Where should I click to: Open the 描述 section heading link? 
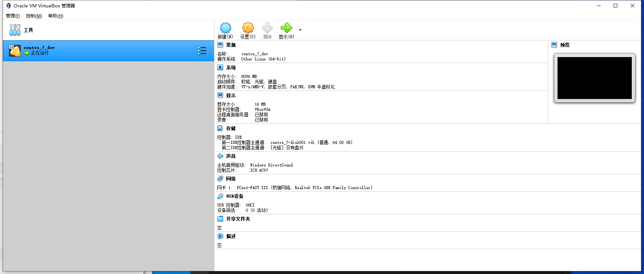[x=231, y=236]
